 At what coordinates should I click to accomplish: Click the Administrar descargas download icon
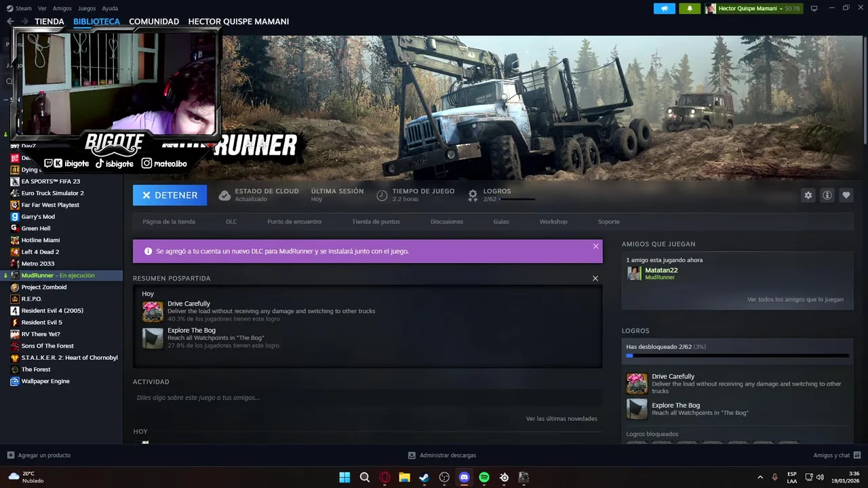coord(412,455)
